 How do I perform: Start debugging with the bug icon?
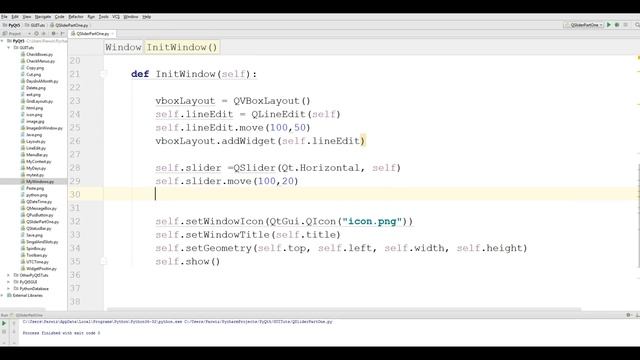click(x=617, y=25)
